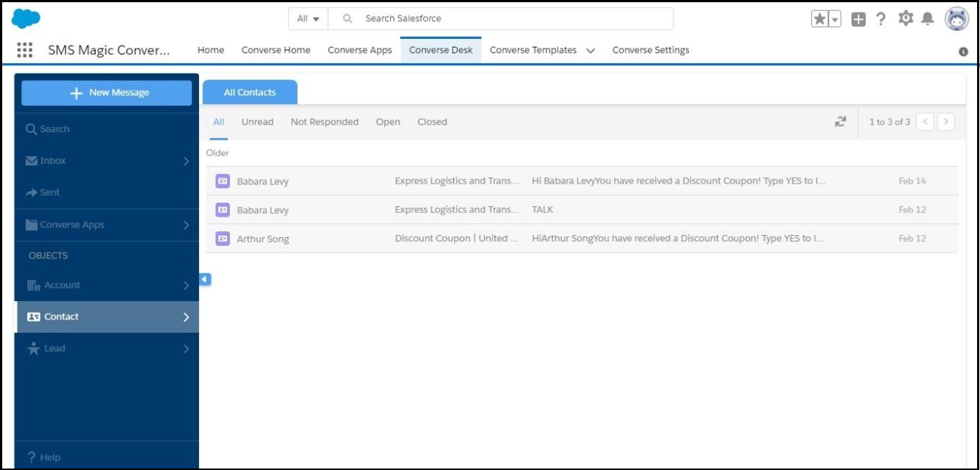
Task: Filter conversations by Open
Action: coord(388,122)
